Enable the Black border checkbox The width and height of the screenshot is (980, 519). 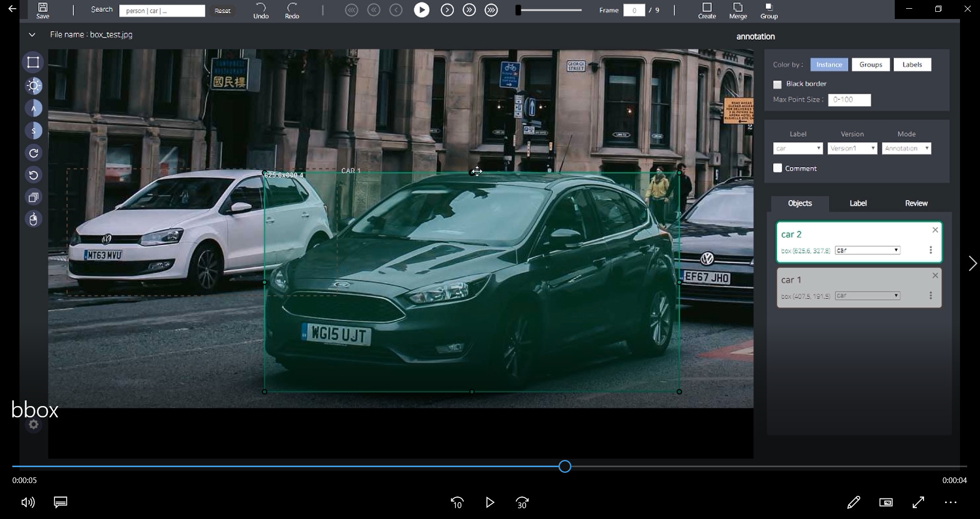point(777,84)
